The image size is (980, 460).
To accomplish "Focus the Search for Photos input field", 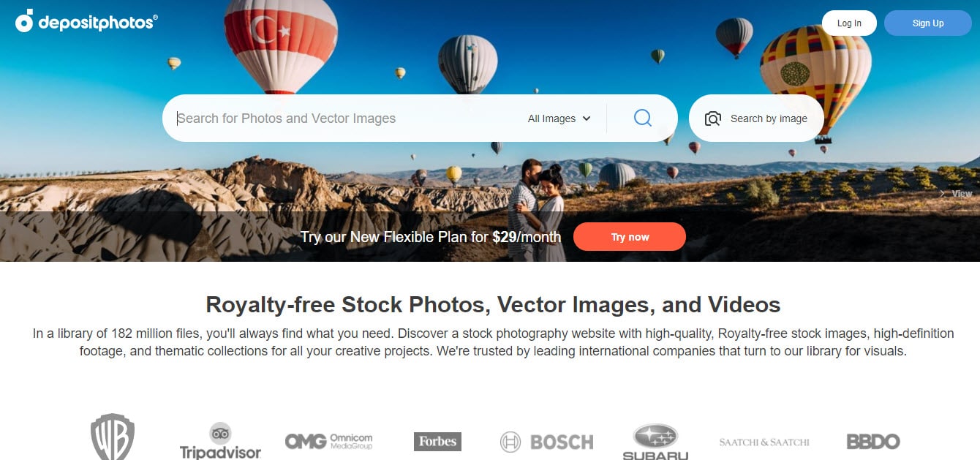I will (344, 118).
